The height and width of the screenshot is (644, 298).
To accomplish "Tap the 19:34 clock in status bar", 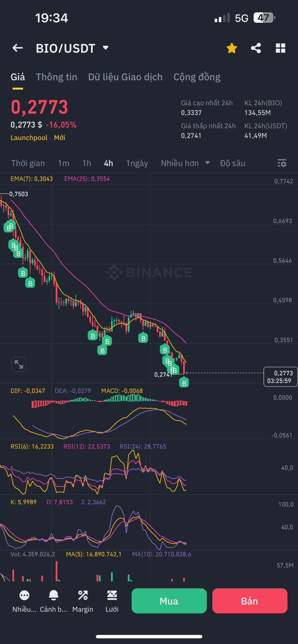I will pyautogui.click(x=51, y=18).
